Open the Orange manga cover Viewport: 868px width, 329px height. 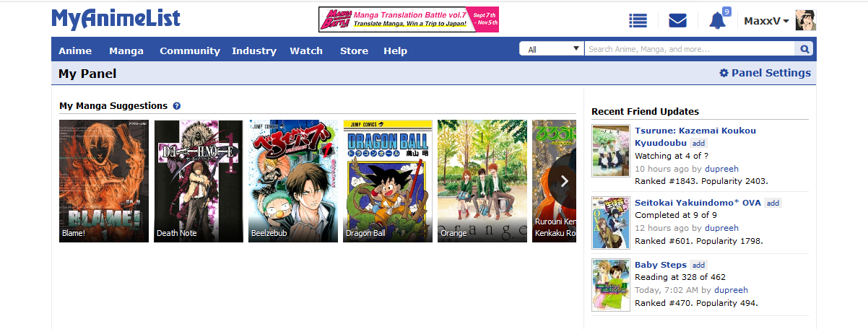[482, 181]
